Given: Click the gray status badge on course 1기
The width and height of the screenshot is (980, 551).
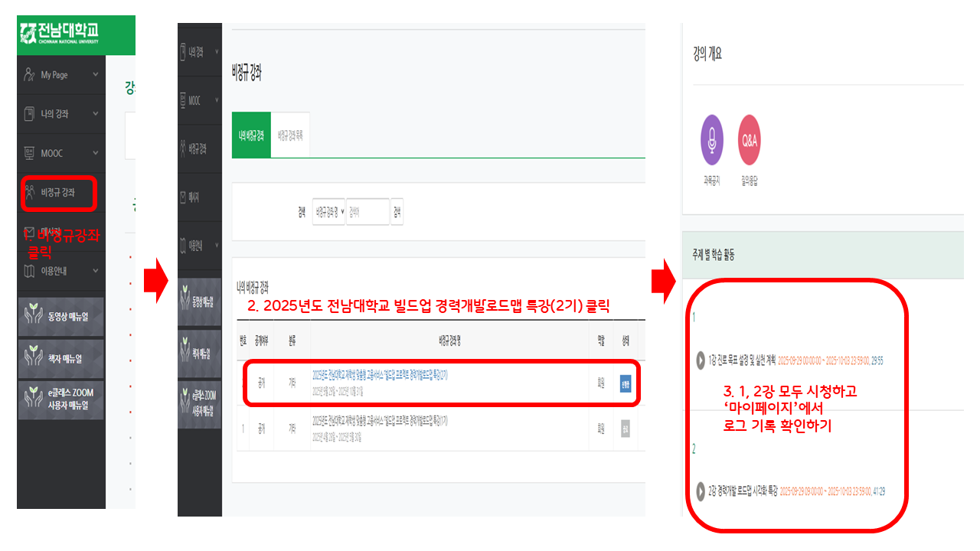Looking at the screenshot, I should [626, 429].
